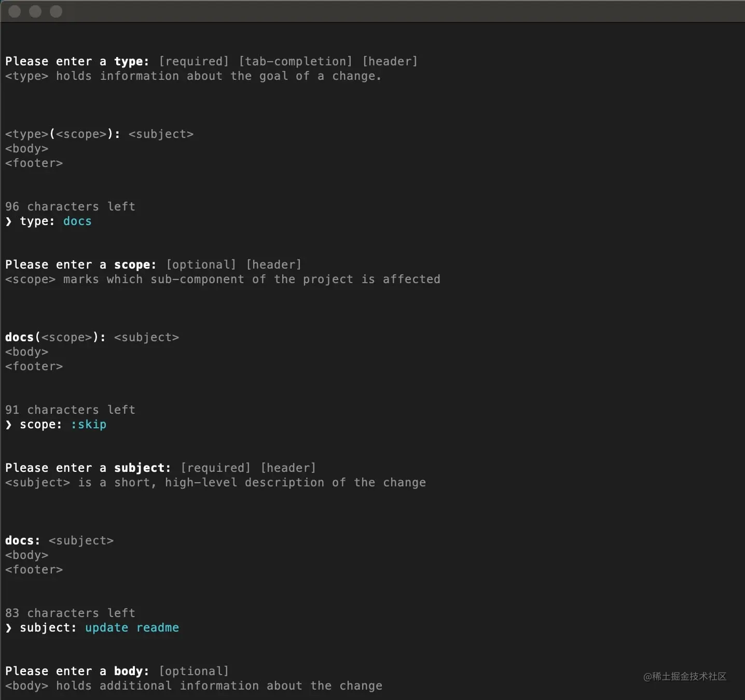Click the "91 characters left" counter
Image resolution: width=745 pixels, height=700 pixels.
(71, 409)
